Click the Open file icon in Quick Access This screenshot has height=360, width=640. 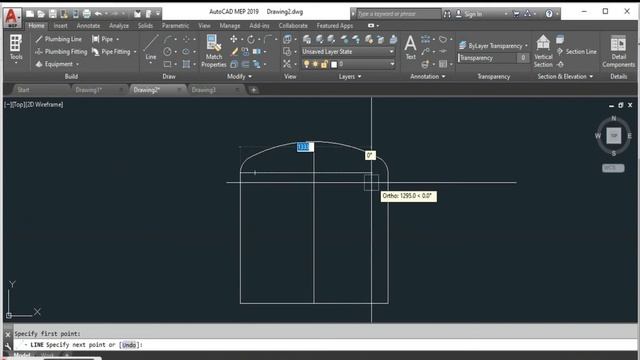(41, 14)
